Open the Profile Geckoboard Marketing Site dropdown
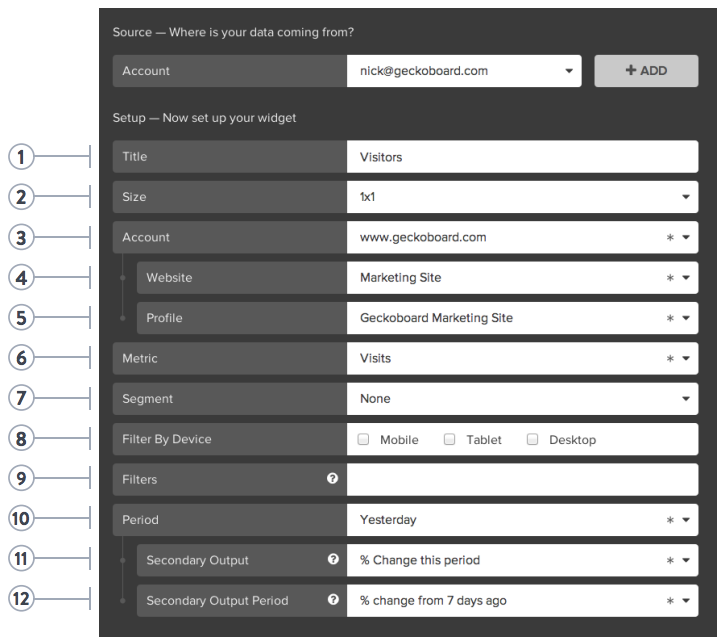The height and width of the screenshot is (644, 723). coord(522,318)
